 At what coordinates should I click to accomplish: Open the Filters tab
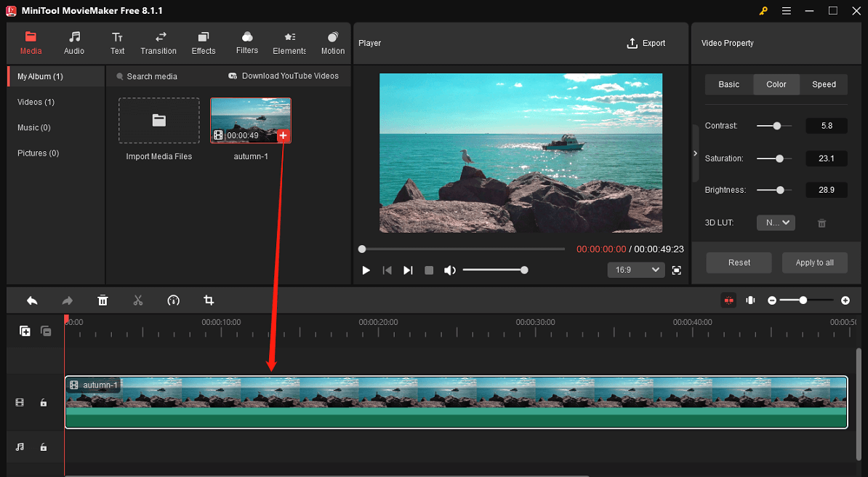point(247,43)
